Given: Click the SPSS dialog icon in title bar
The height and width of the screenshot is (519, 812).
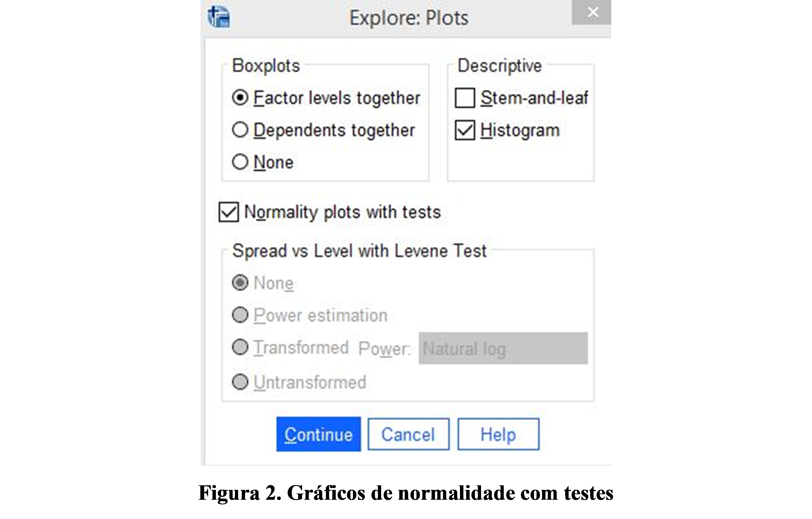Looking at the screenshot, I should (x=219, y=17).
